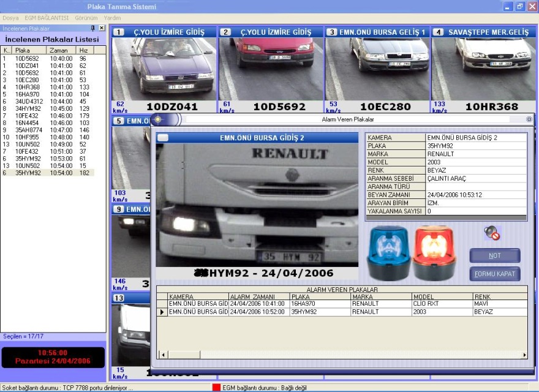Select list row 34HYM92
Screen dimensions: 539x392
[47, 108]
